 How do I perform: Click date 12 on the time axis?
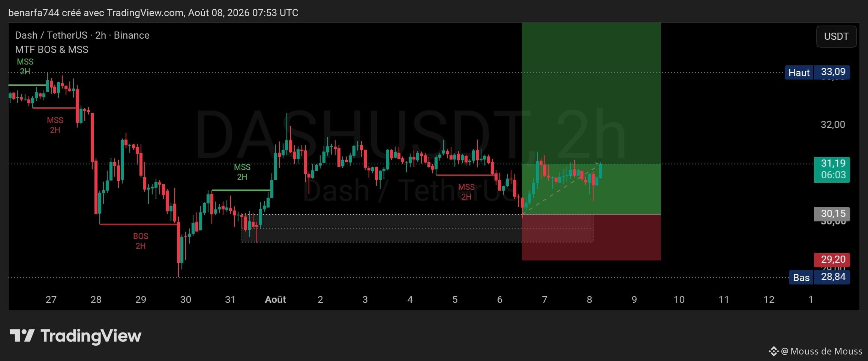[x=769, y=299]
